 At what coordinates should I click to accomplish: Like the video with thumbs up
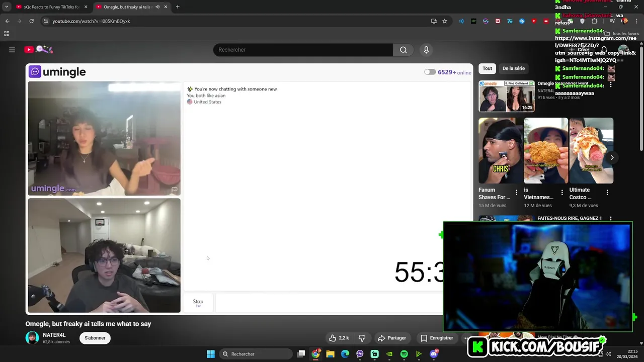point(333,338)
